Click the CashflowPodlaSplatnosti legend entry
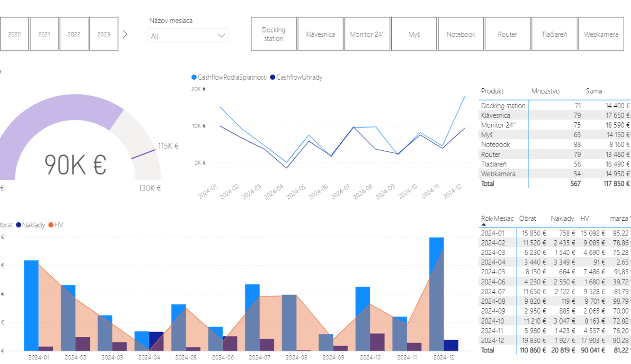This screenshot has width=631, height=364. [229, 77]
